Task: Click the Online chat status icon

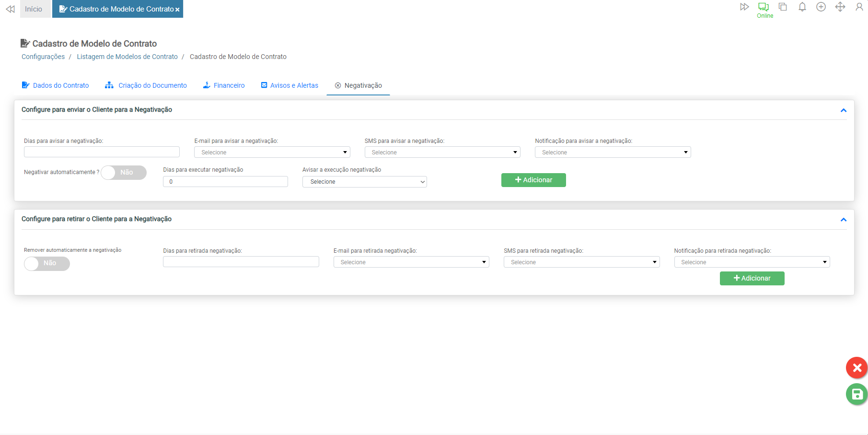Action: (x=764, y=7)
